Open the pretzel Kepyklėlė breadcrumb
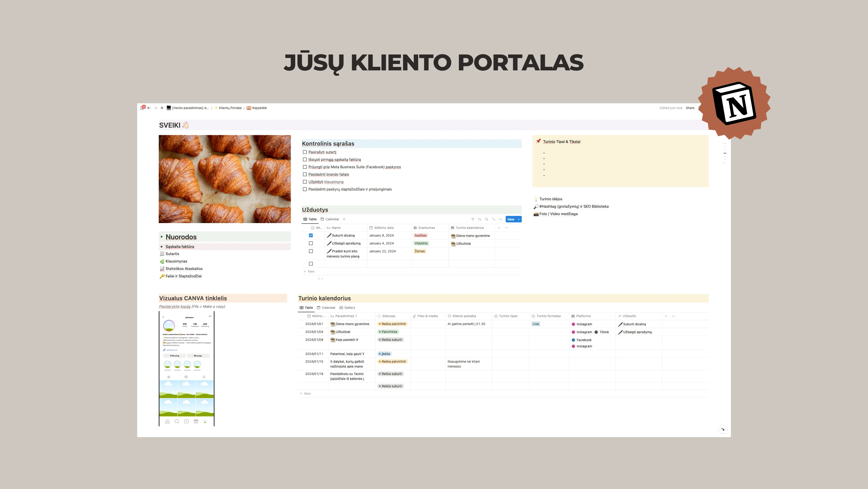The width and height of the screenshot is (868, 489). [257, 108]
